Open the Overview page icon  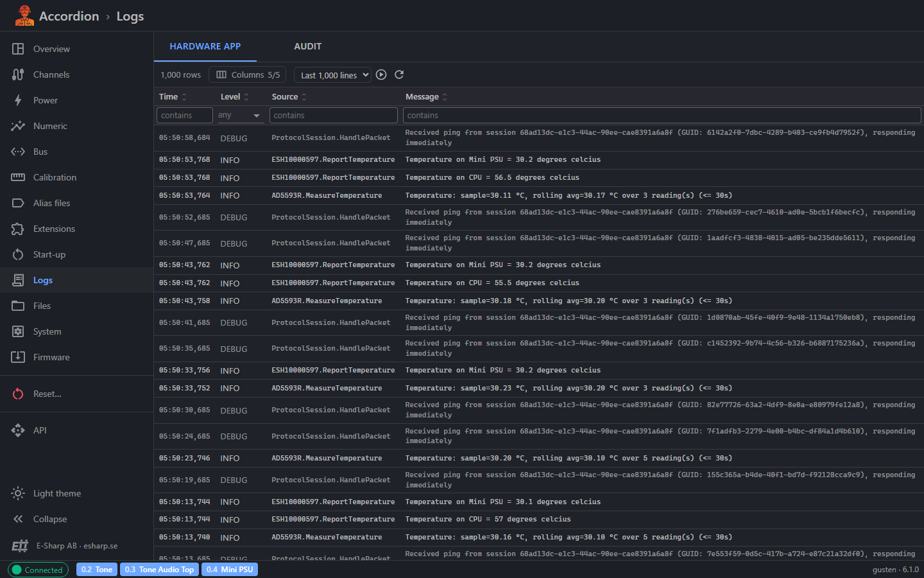pos(18,49)
